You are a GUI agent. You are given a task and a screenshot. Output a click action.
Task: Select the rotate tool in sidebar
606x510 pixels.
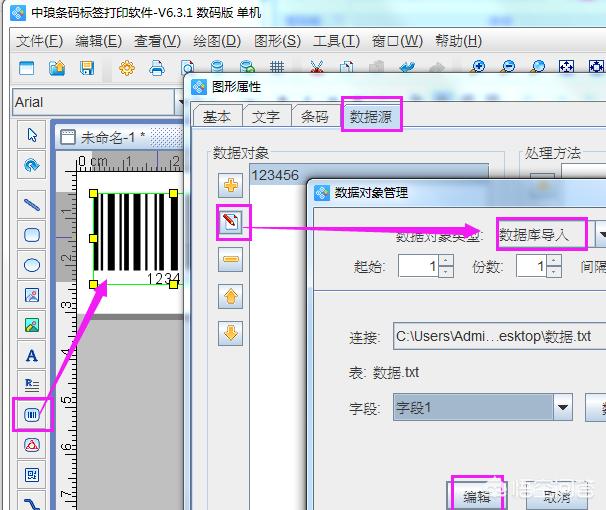pyautogui.click(x=32, y=165)
